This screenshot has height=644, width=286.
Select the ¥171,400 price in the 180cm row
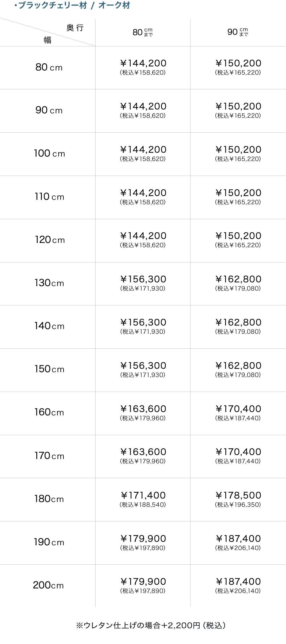143,496
